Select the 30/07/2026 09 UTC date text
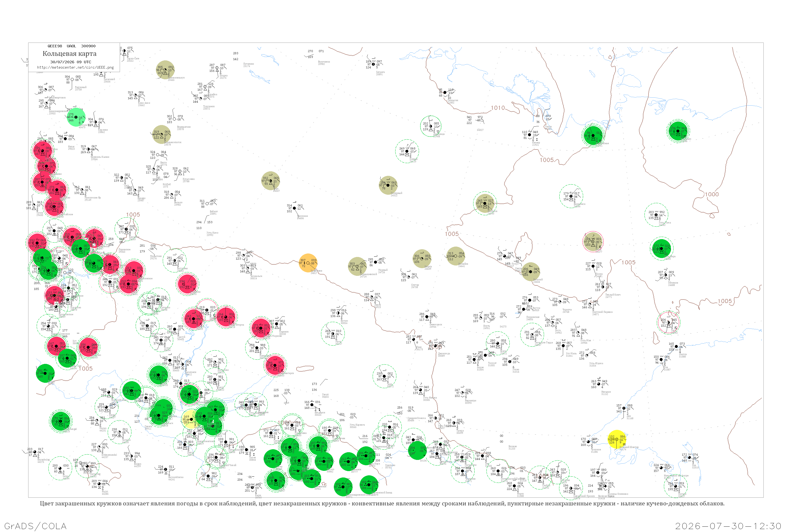The width and height of the screenshot is (798, 532). point(70,62)
